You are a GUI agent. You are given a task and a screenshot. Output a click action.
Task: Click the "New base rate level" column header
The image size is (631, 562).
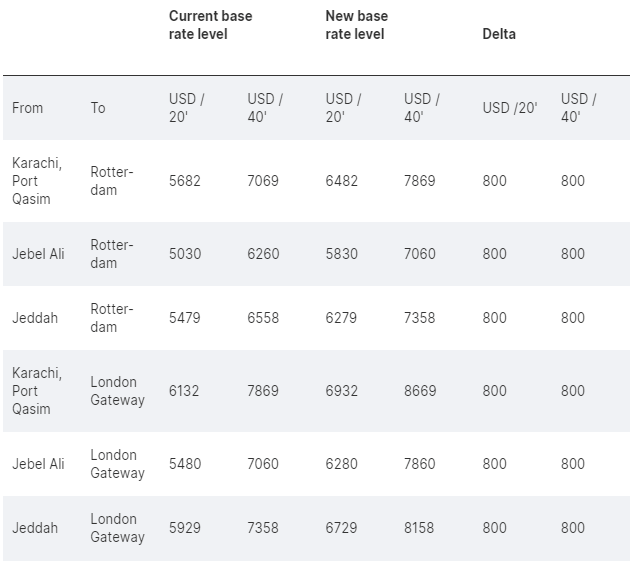point(357,25)
